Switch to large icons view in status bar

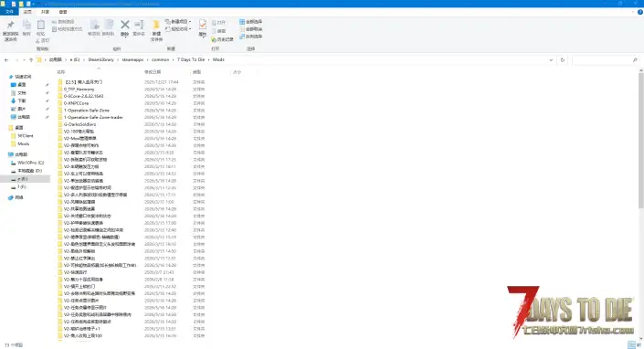639,345
